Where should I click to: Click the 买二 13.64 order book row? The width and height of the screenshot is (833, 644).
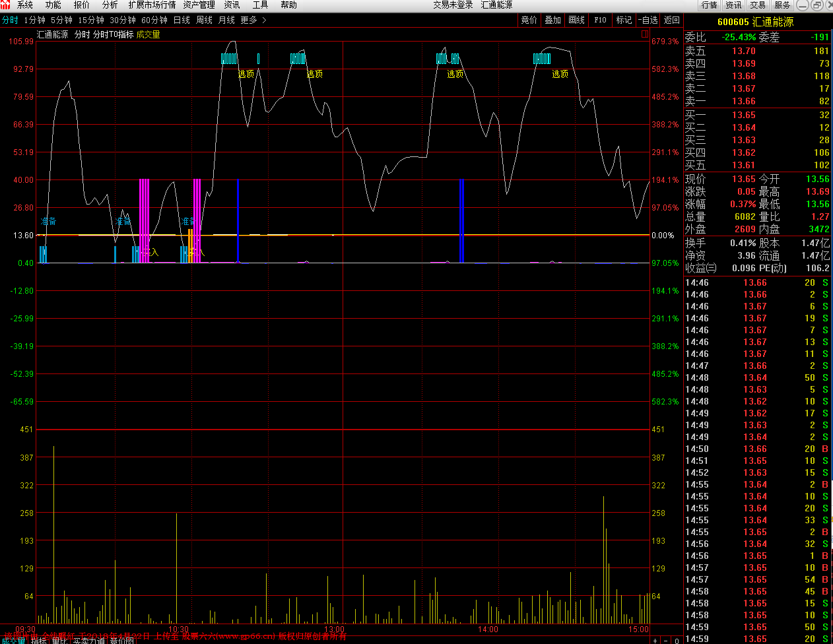[x=758, y=127]
